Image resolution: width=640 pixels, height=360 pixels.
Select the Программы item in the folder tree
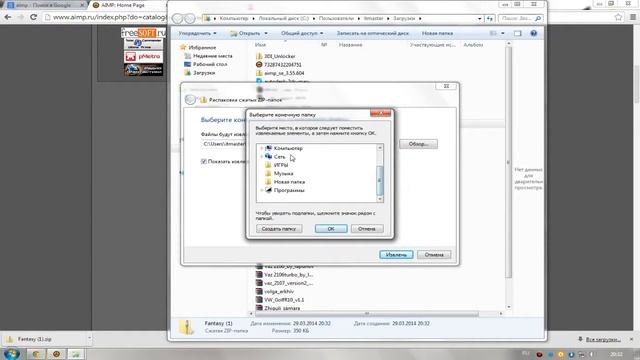click(x=289, y=190)
